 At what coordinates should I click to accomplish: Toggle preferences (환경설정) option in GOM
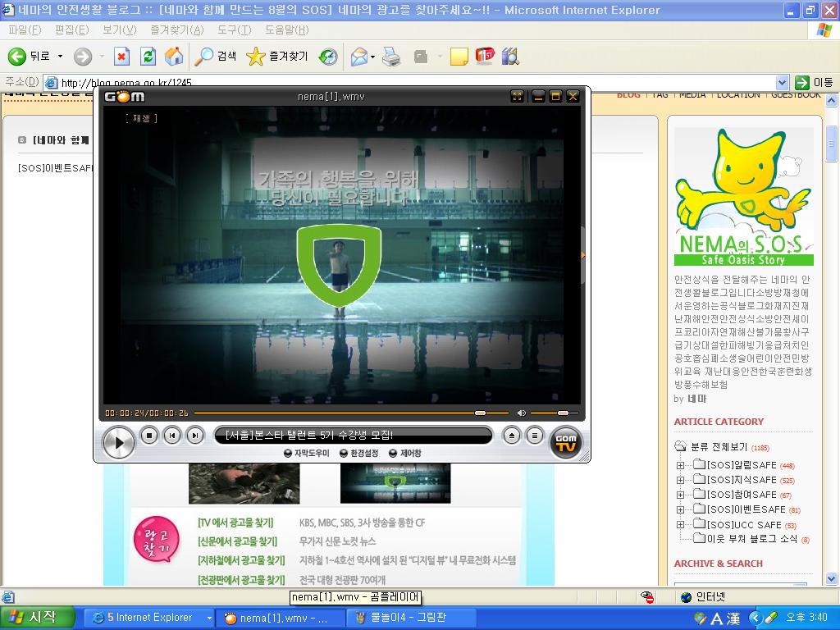[x=359, y=453]
